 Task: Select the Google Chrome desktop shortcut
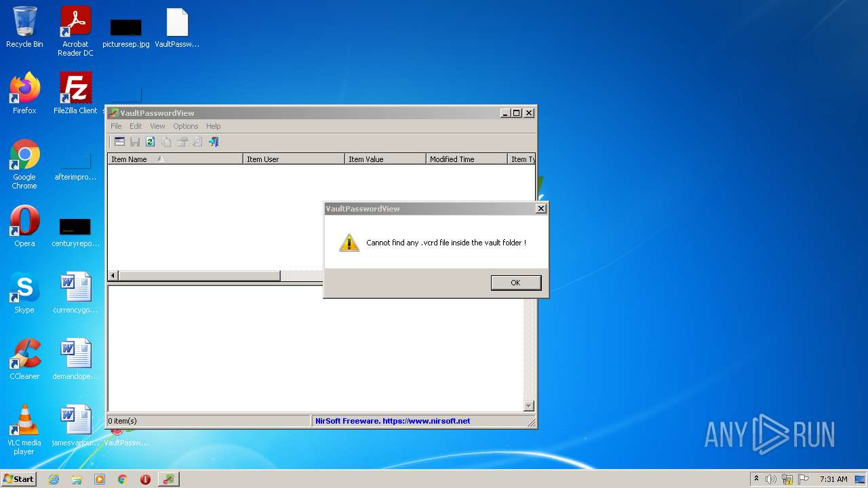click(x=24, y=164)
